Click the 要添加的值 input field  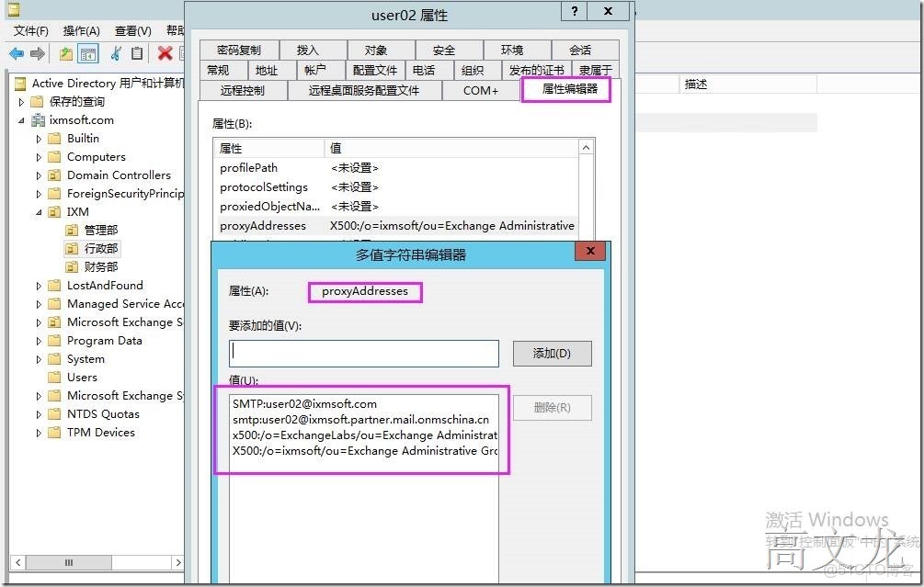pyautogui.click(x=363, y=353)
